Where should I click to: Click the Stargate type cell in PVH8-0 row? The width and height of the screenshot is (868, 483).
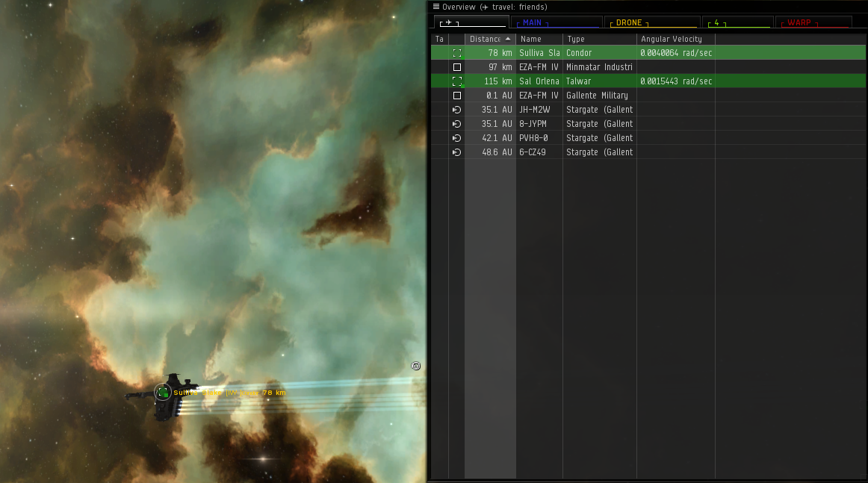pos(599,138)
